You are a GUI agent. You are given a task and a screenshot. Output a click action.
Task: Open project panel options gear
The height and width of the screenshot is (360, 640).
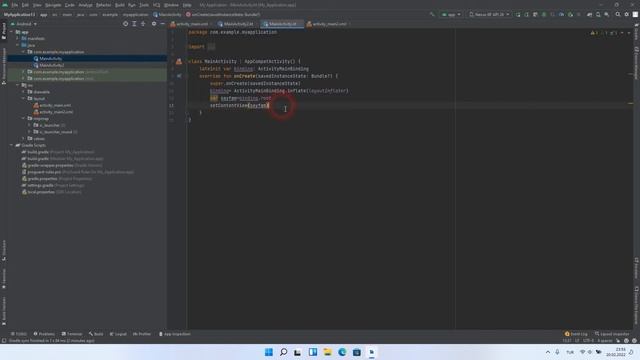154,24
